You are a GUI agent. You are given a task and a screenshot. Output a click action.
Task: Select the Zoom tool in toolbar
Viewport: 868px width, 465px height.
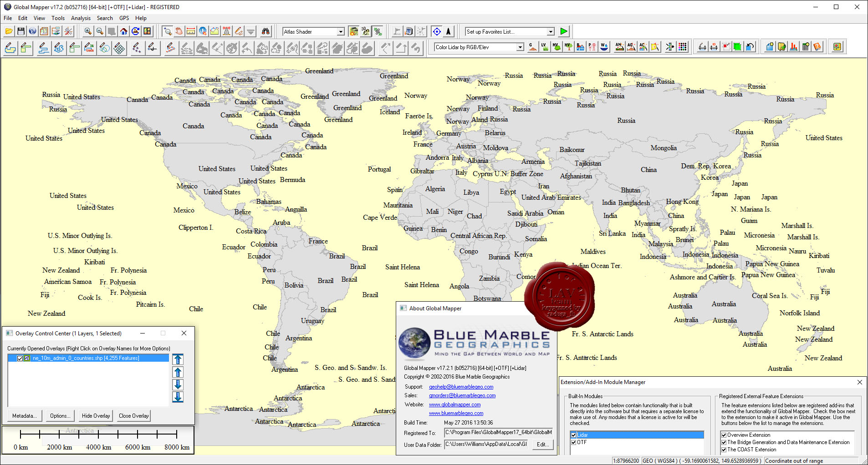point(167,31)
